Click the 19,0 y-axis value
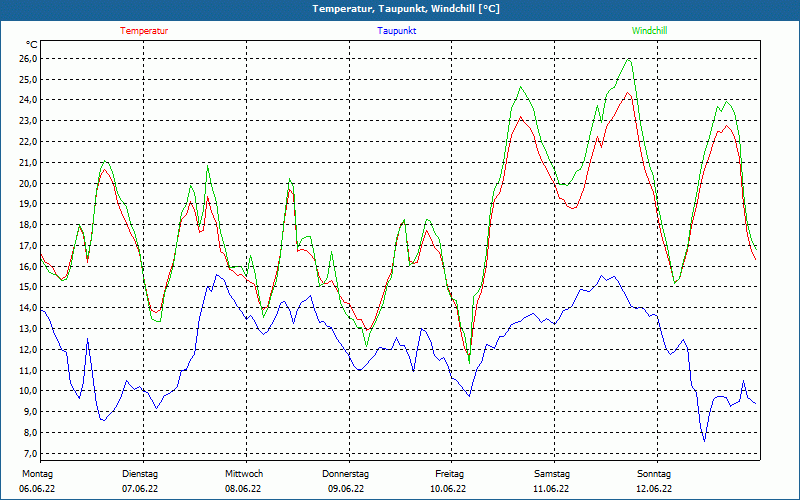The height and width of the screenshot is (500, 800). [29, 204]
